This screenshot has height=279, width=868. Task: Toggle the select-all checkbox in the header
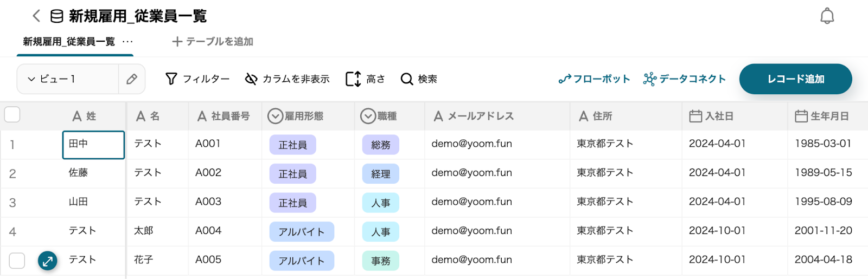(x=12, y=114)
